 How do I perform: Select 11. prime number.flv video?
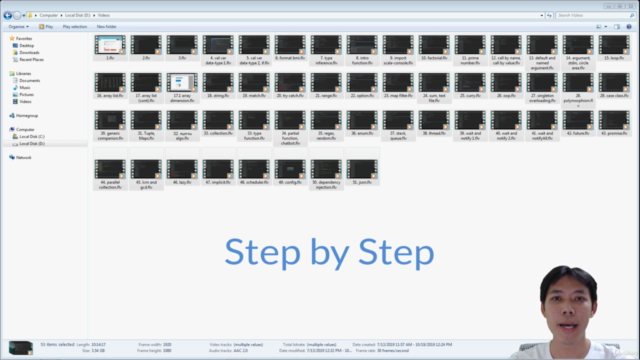[x=470, y=50]
